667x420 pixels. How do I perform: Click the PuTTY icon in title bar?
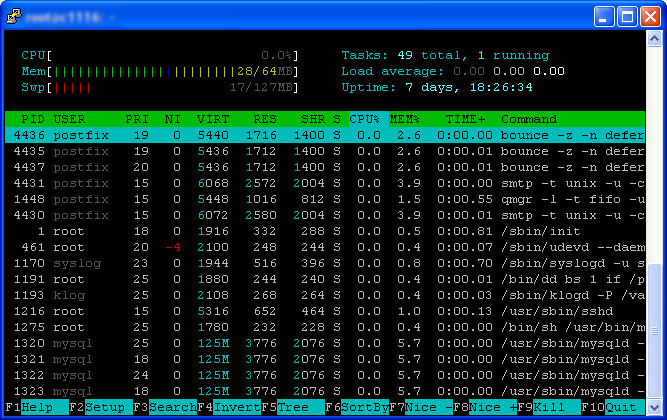[14, 16]
